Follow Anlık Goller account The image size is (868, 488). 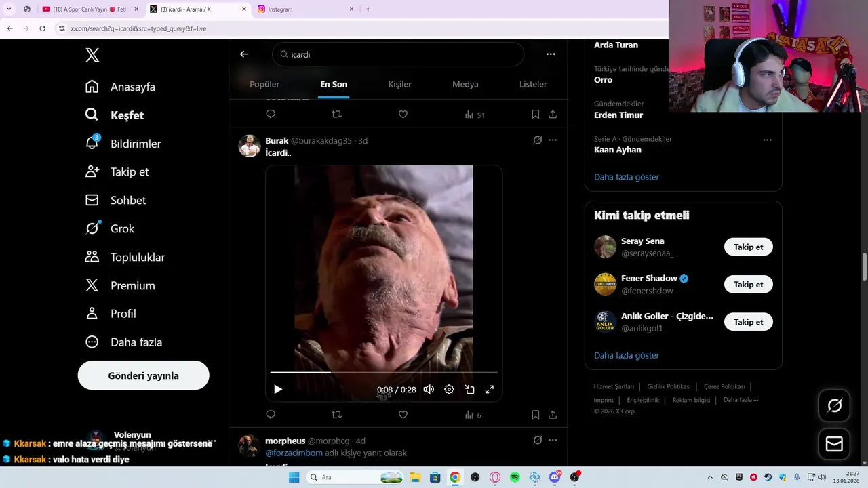coord(749,322)
